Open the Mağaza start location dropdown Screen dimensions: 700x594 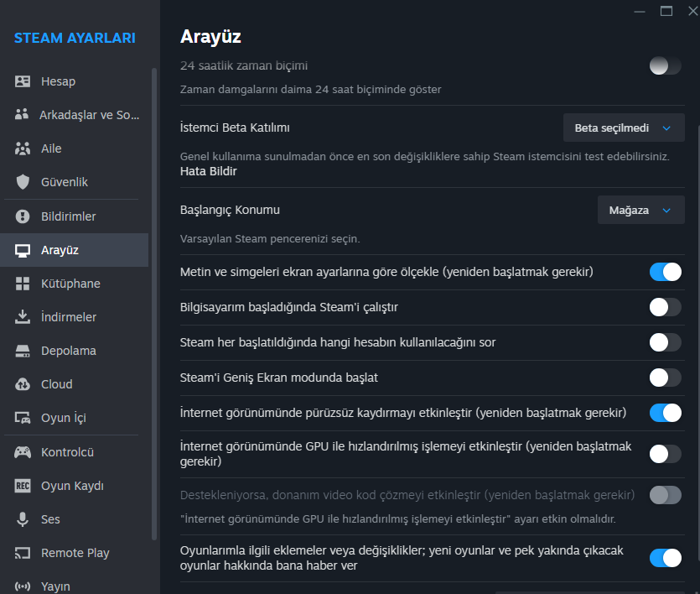point(640,210)
